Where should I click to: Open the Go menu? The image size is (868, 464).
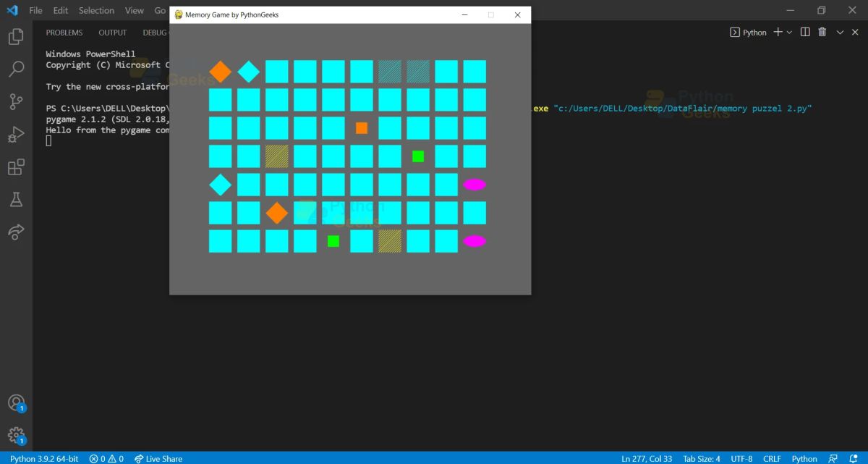[x=160, y=10]
